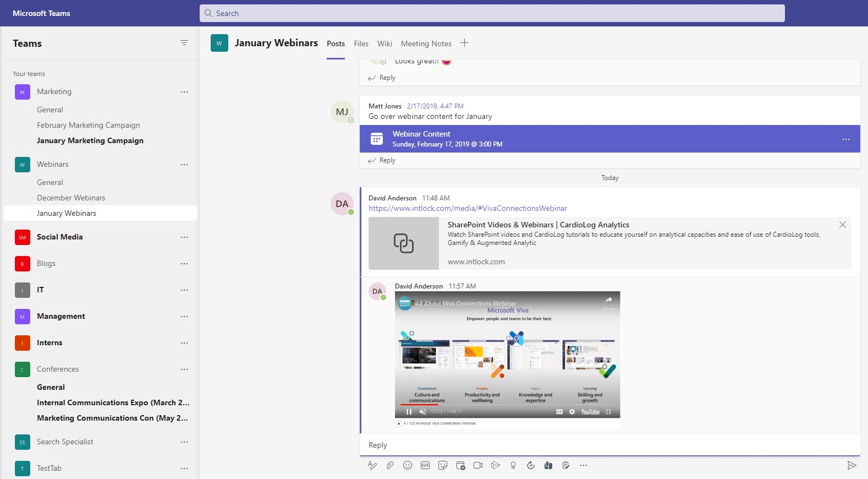
Task: Open more options for Interns team
Action: [184, 343]
